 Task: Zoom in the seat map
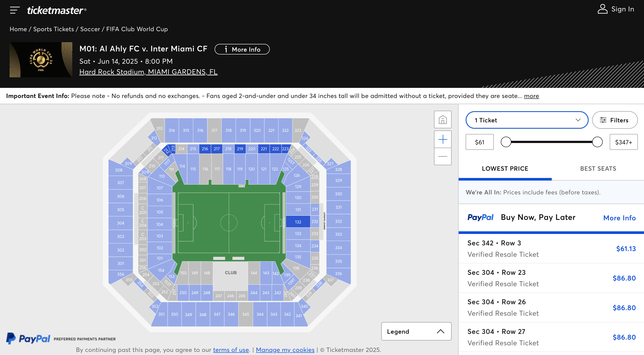pyautogui.click(x=442, y=139)
